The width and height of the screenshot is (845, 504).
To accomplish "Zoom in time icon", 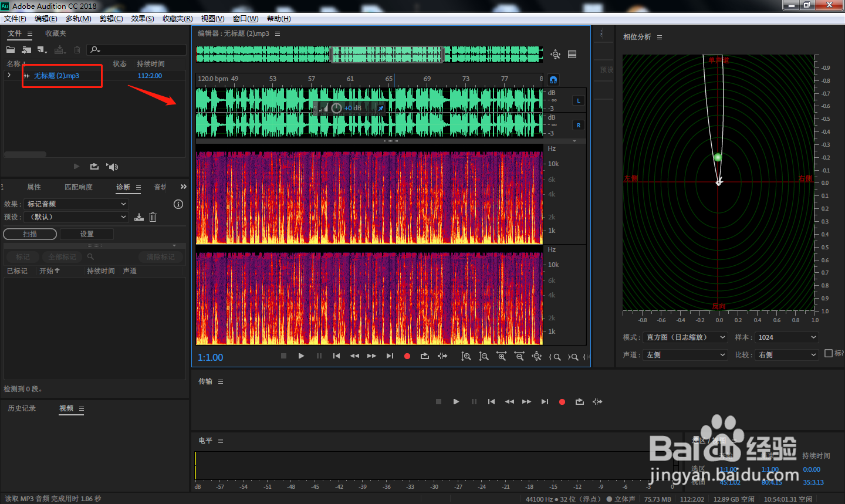I will click(501, 356).
